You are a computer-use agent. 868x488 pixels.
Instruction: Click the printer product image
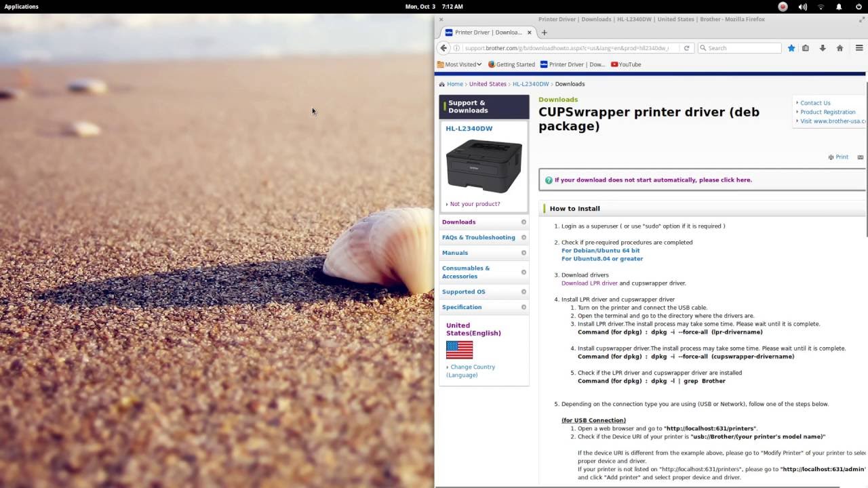click(484, 166)
